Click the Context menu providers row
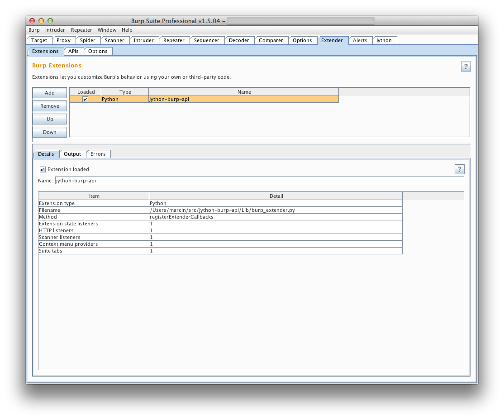The width and height of the screenshot is (504, 420). point(220,244)
